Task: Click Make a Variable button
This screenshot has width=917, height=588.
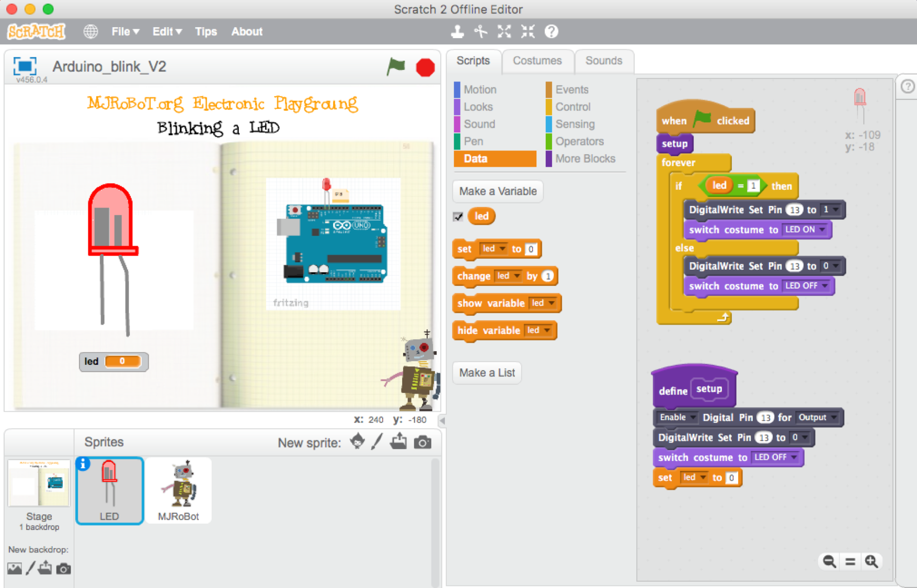Action: (498, 191)
